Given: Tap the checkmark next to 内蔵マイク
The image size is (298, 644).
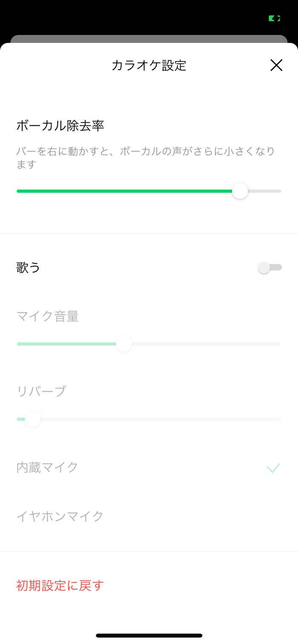Looking at the screenshot, I should [x=273, y=468].
